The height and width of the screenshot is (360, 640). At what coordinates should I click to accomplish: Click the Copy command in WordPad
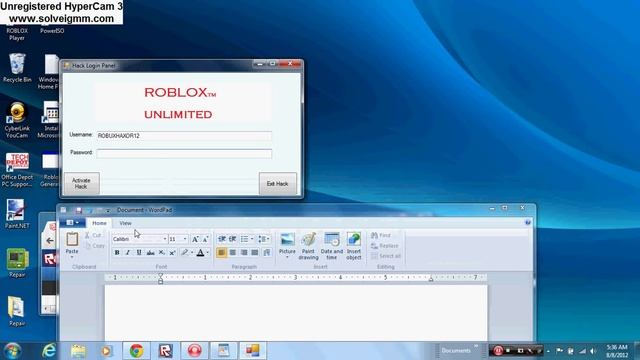(x=95, y=246)
